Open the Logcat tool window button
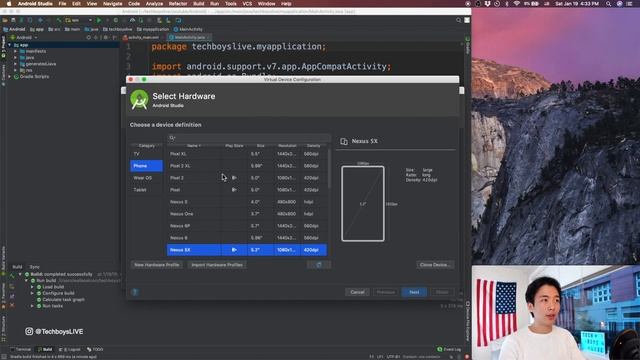The image size is (640, 360). click(70, 349)
